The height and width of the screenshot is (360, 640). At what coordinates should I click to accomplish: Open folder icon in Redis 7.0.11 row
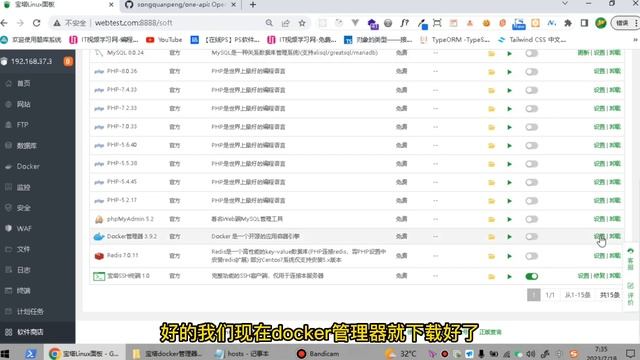point(491,256)
